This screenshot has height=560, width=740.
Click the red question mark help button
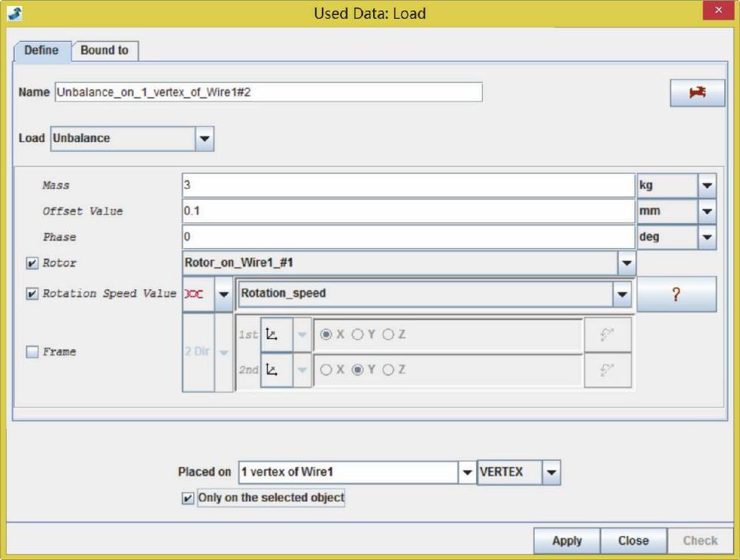click(x=676, y=294)
